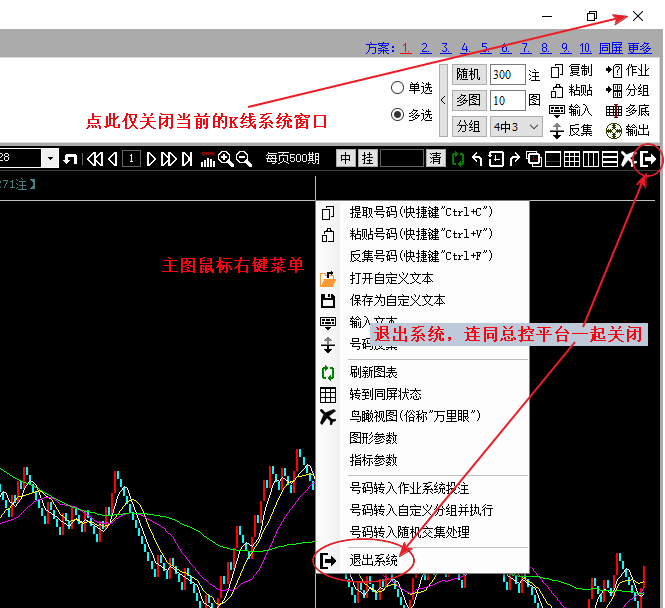This screenshot has width=665, height=608.
Task: Click the zoom out magnifier icon
Action: coord(243,159)
